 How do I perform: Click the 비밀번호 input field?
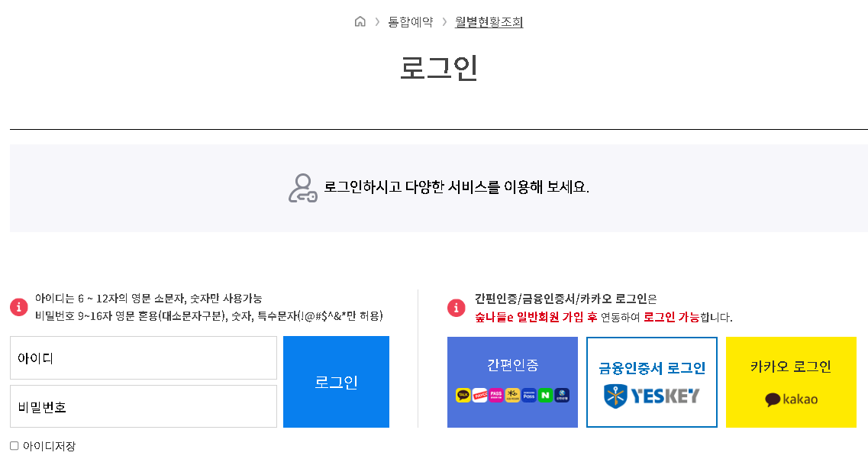pos(144,406)
